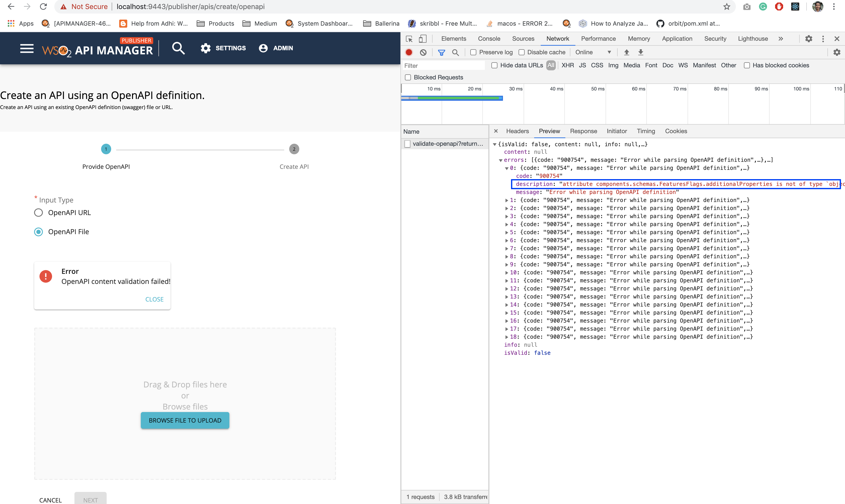Close the OpenAPI validation error alert
The height and width of the screenshot is (504, 845).
click(x=154, y=299)
